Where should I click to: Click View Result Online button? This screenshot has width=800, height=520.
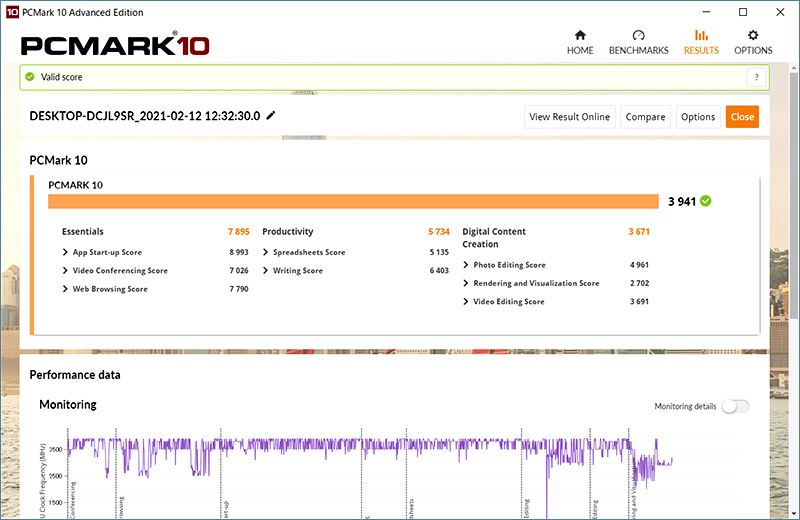(x=569, y=117)
